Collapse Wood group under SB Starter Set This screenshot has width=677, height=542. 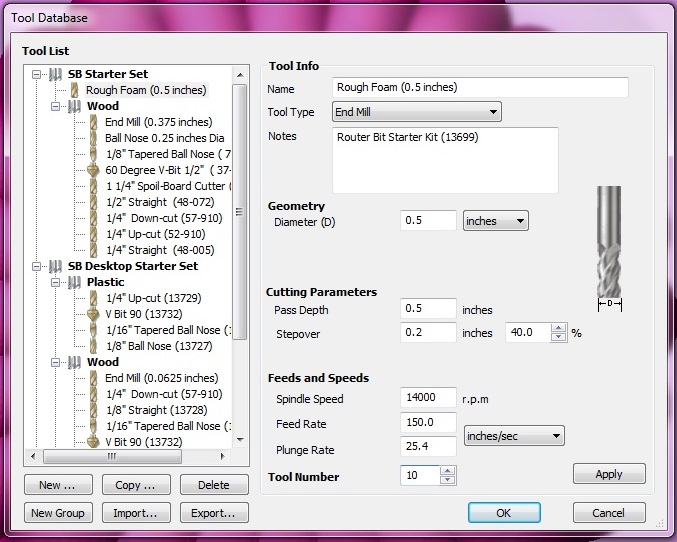pyautogui.click(x=56, y=106)
